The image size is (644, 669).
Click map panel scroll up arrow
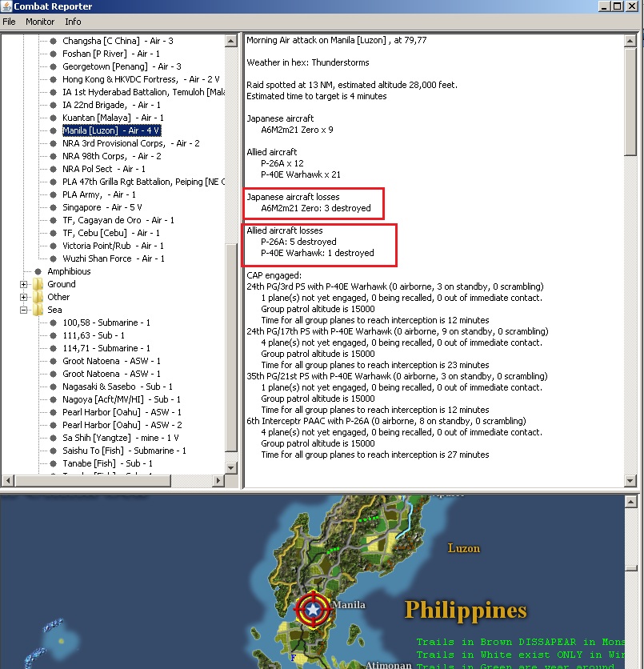pos(630,502)
